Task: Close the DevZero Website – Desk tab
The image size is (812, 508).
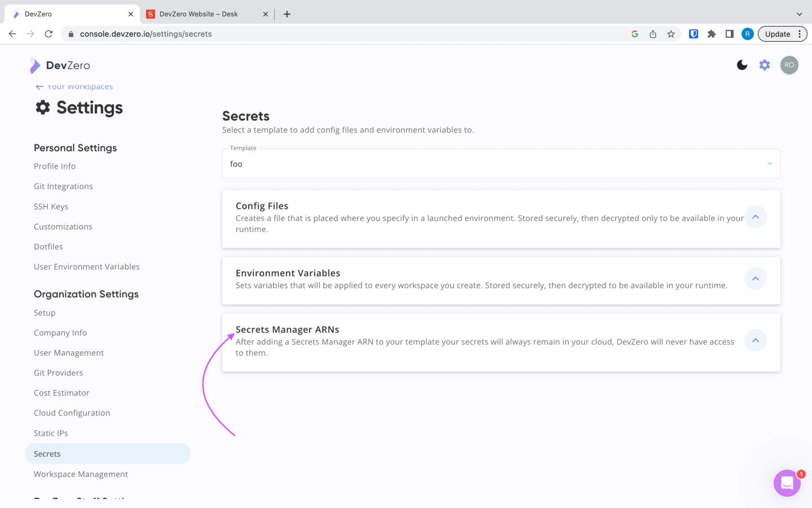Action: click(266, 14)
